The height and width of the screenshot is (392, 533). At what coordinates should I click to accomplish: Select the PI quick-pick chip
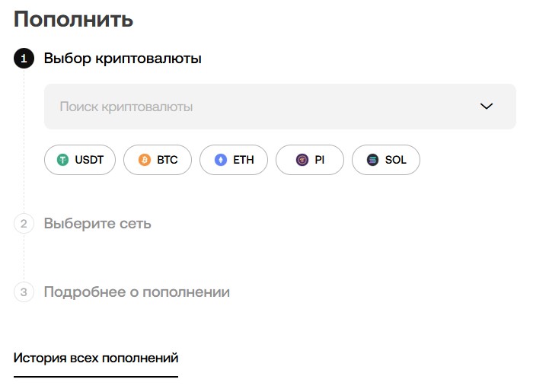(x=310, y=160)
